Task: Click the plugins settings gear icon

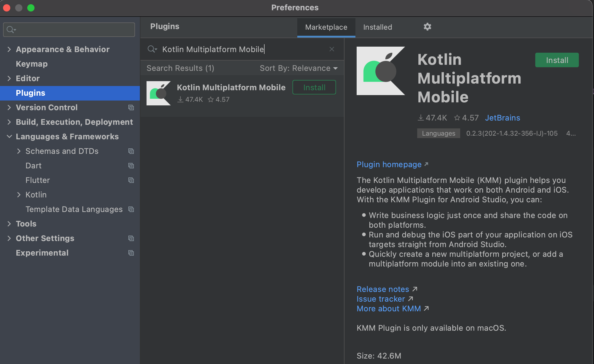Action: point(427,27)
